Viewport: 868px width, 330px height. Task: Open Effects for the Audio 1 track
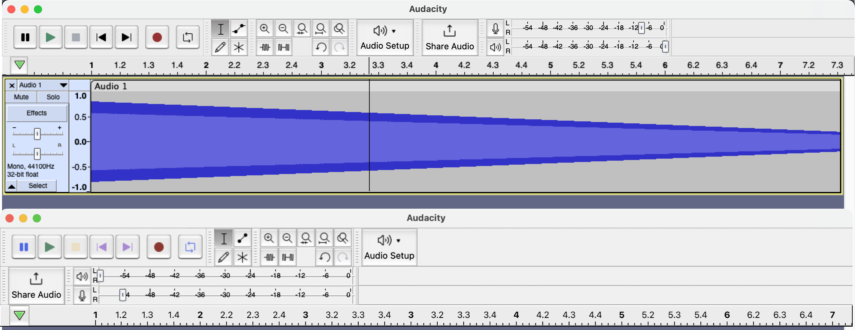[37, 113]
